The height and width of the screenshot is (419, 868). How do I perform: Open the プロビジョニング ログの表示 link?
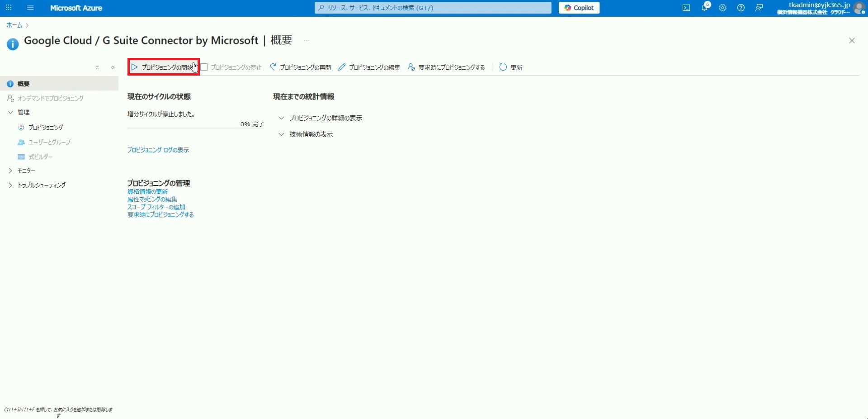click(x=158, y=150)
